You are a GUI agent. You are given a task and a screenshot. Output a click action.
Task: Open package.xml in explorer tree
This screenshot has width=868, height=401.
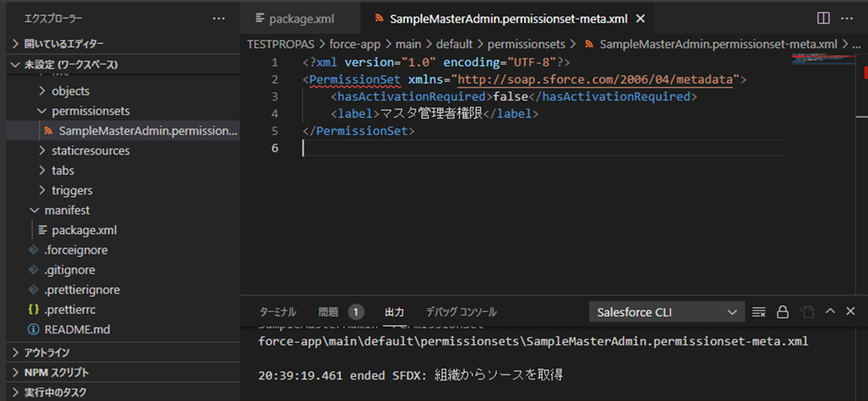point(84,230)
